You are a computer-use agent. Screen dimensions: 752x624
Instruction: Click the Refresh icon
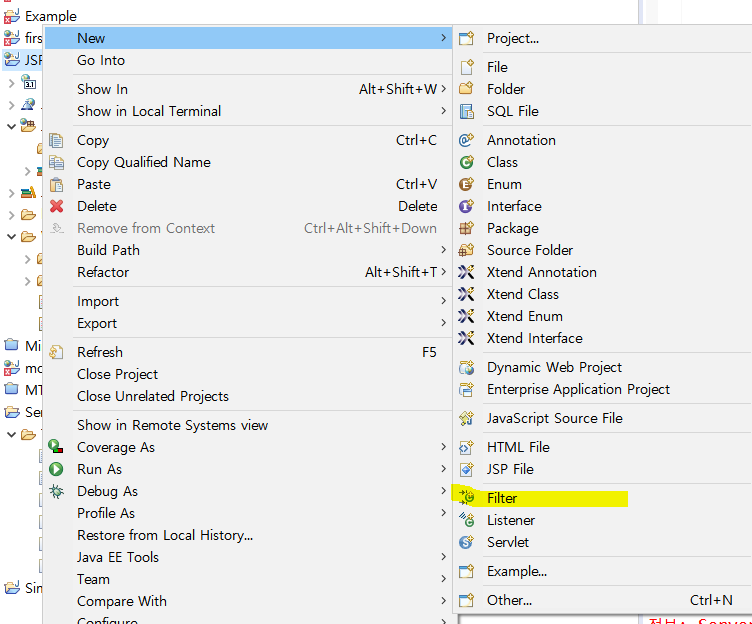click(56, 352)
